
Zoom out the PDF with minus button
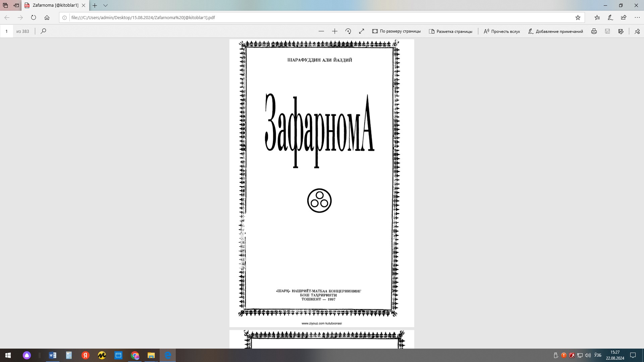321,31
